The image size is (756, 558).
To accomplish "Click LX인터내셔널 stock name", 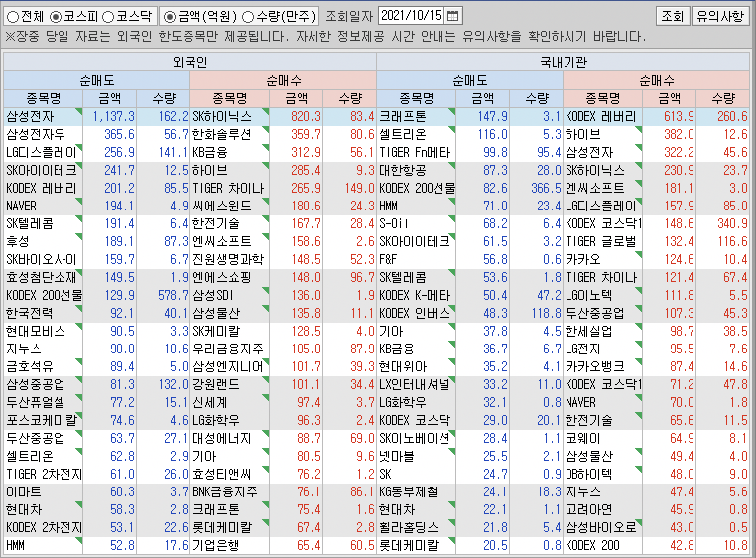I will pyautogui.click(x=414, y=385).
